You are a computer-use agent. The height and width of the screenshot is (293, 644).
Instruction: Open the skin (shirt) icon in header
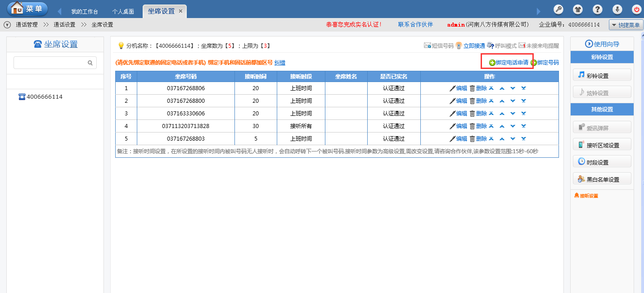pos(577,9)
